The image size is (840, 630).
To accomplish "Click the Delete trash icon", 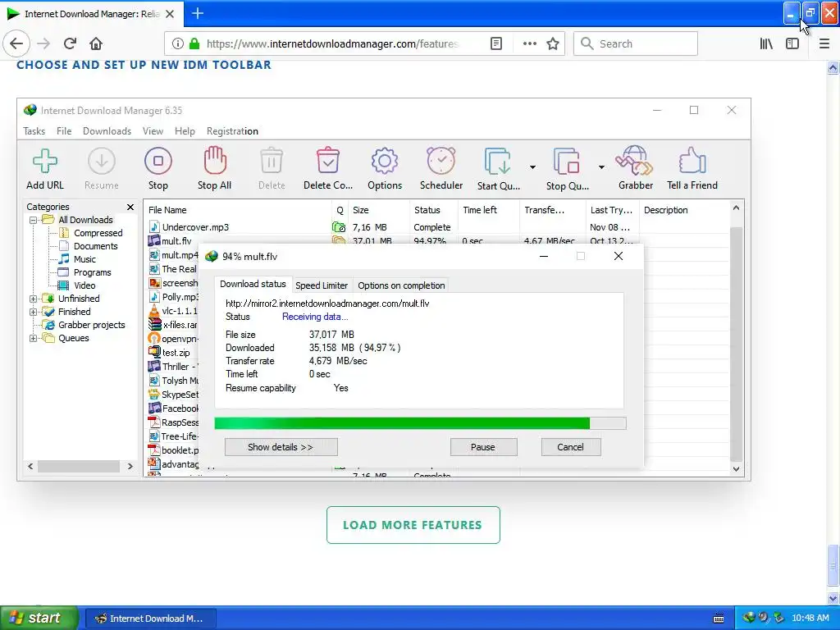I will coord(272,161).
